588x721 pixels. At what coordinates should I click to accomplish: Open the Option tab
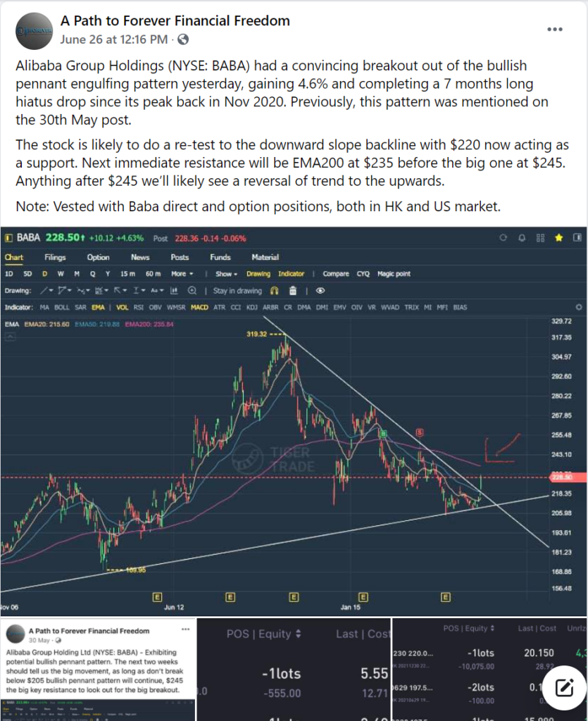tap(99, 257)
